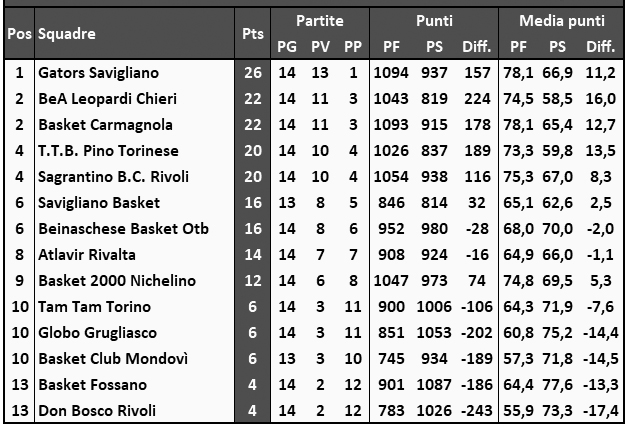This screenshot has height=427, width=628.
Task: Select the PG sub-column header
Action: coord(286,46)
